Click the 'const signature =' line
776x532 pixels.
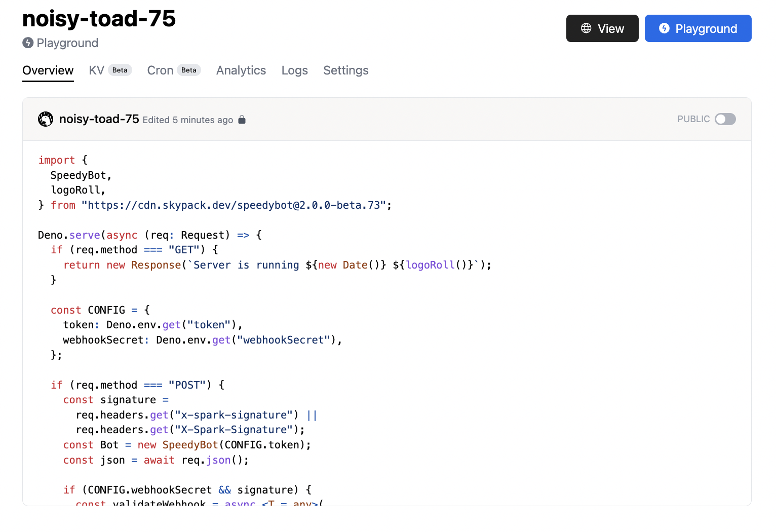coord(116,400)
